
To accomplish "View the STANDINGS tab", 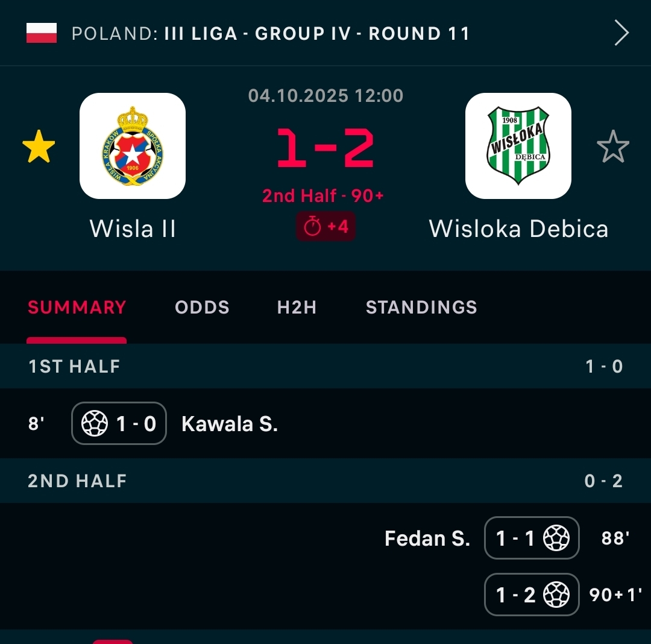I will [421, 308].
